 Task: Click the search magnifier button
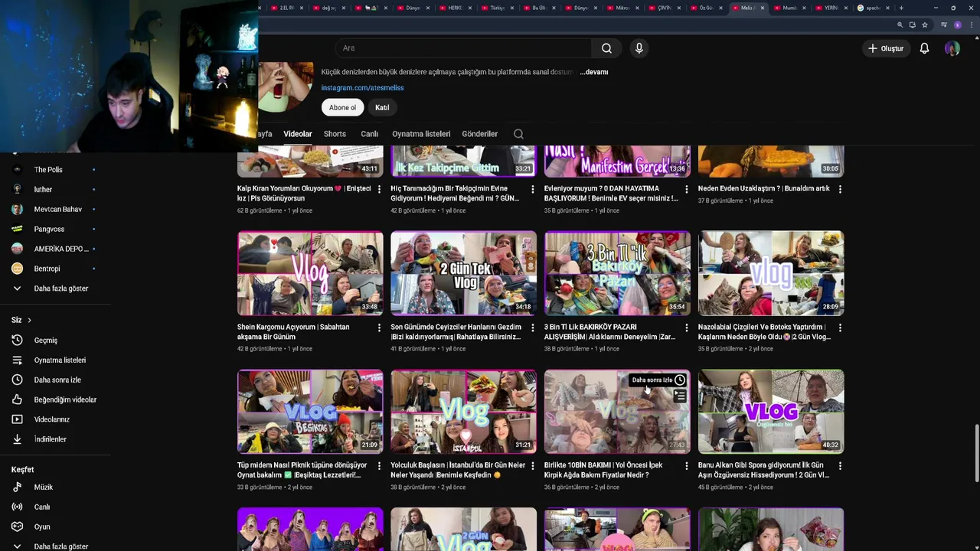(606, 48)
